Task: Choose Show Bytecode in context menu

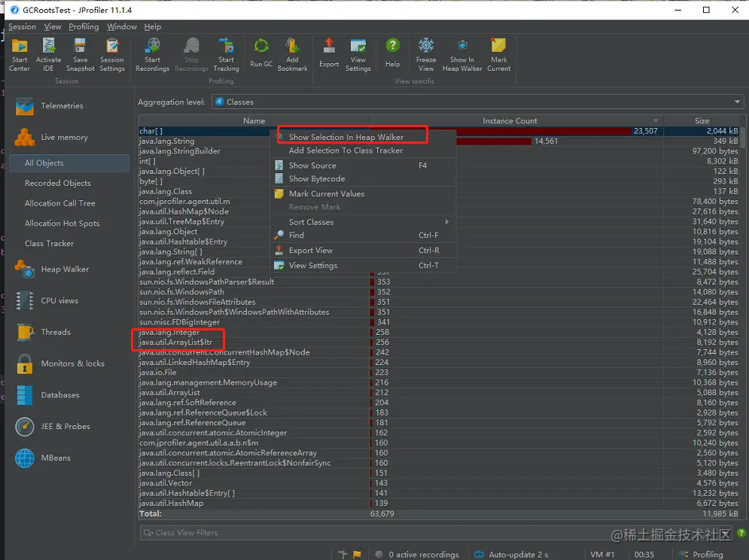Action: [363, 178]
